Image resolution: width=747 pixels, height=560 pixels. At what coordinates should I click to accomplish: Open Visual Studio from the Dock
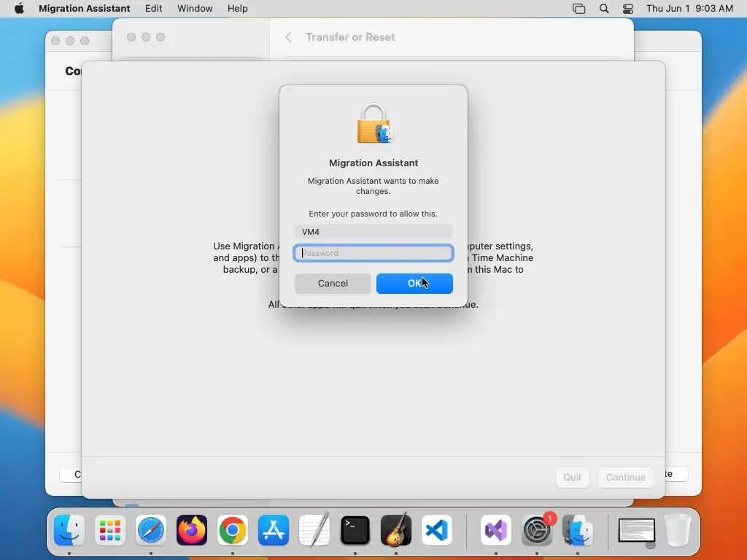[496, 530]
